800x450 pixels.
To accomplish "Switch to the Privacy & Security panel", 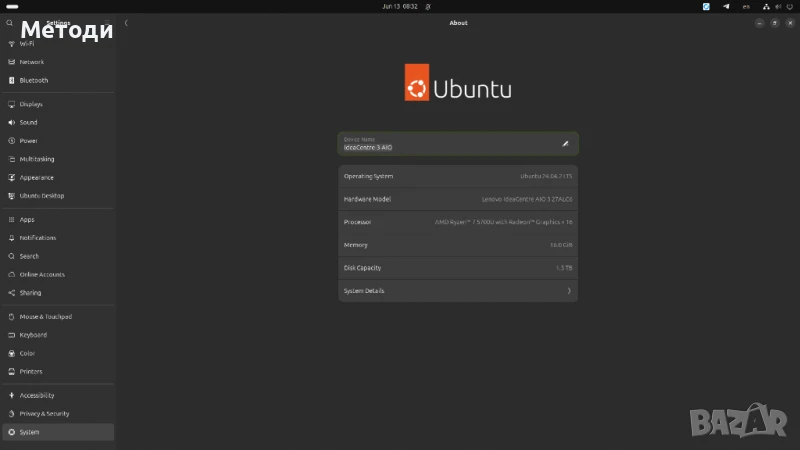I will click(44, 413).
